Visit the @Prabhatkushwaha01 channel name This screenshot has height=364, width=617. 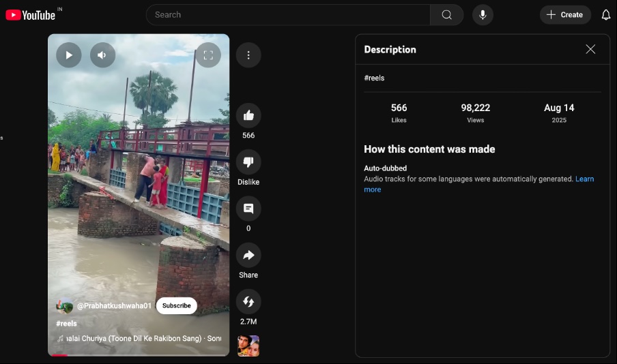(114, 306)
